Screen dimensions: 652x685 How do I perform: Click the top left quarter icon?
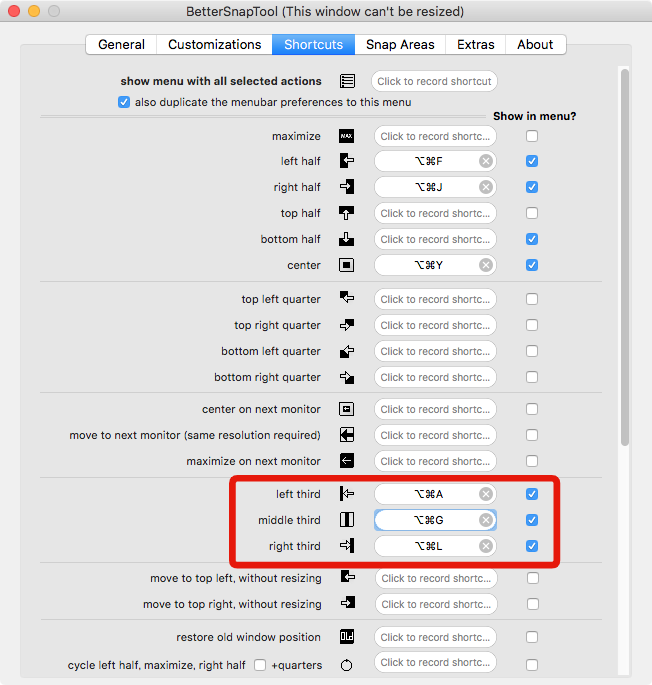click(x=347, y=298)
